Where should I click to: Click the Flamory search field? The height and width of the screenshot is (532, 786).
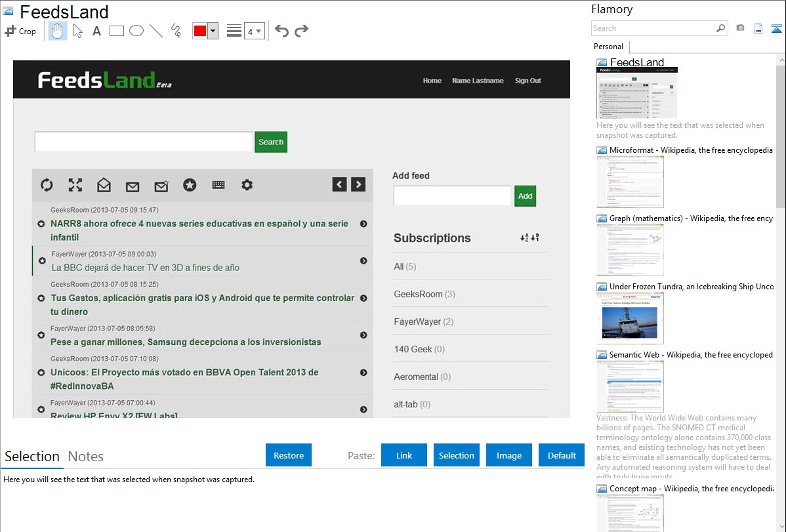(x=653, y=28)
